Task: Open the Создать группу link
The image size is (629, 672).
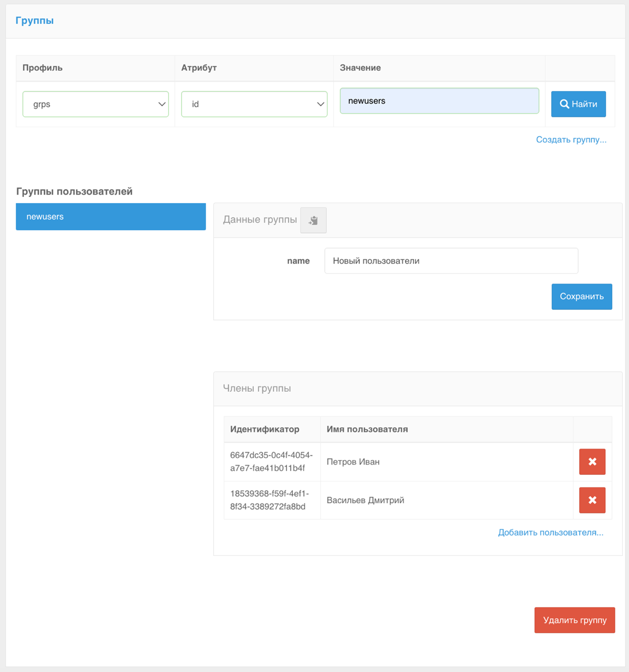Action: [x=571, y=140]
